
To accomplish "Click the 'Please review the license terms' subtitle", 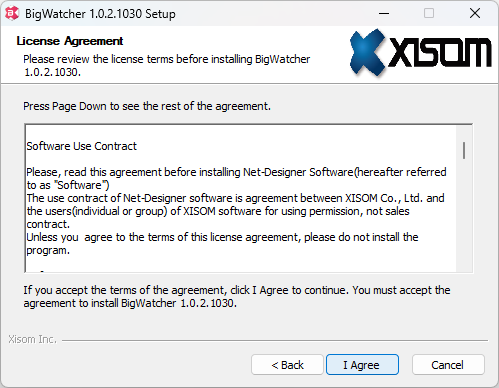I will [166, 65].
